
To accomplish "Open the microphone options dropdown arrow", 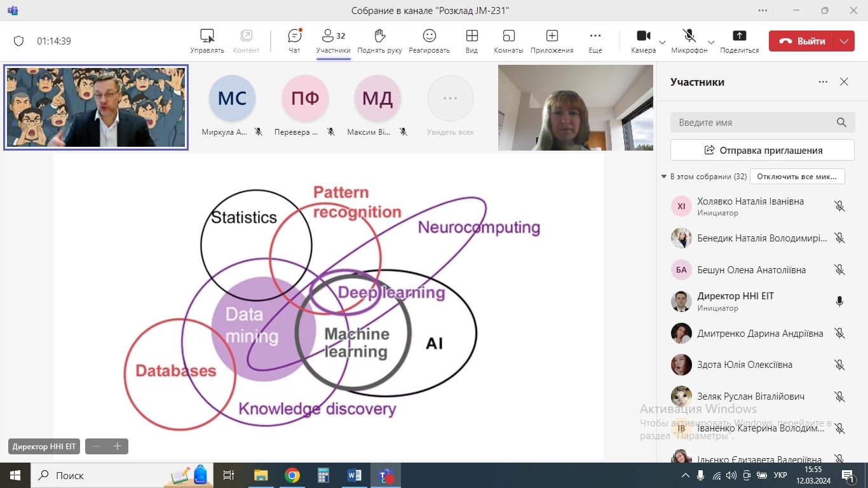I will 711,42.
